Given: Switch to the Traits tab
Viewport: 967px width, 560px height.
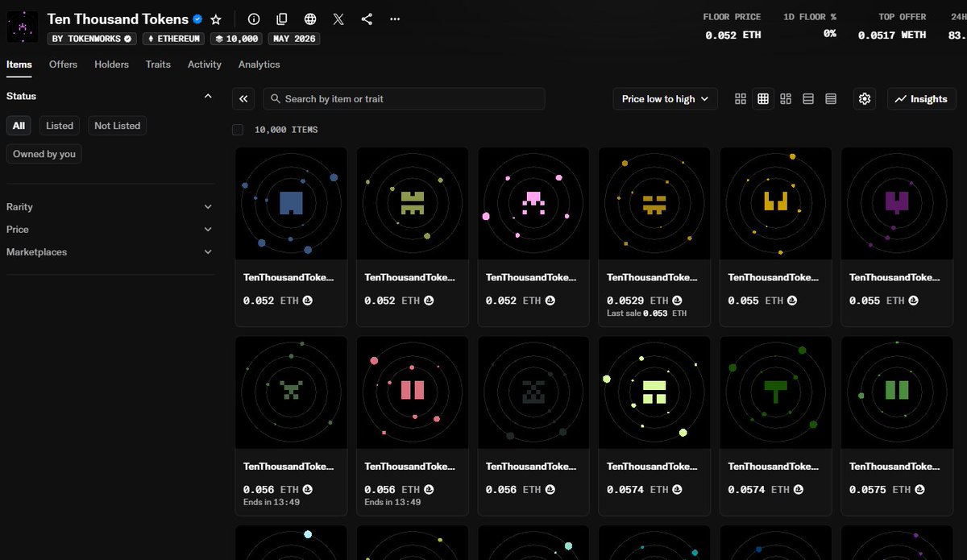Looking at the screenshot, I should point(158,64).
